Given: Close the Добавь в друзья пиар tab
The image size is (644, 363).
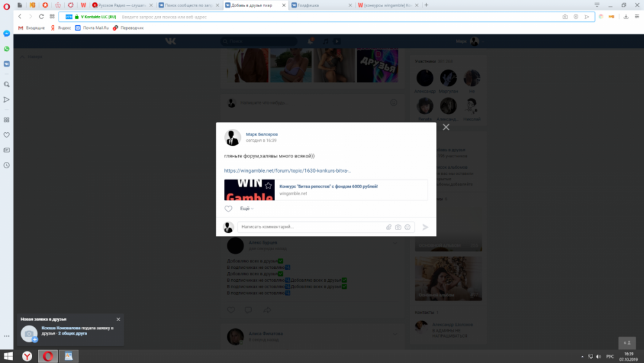Looking at the screenshot, I should click(284, 5).
